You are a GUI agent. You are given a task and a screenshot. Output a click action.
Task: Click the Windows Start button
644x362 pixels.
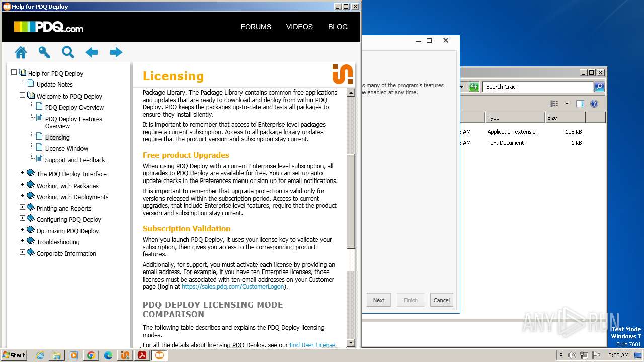(x=14, y=355)
